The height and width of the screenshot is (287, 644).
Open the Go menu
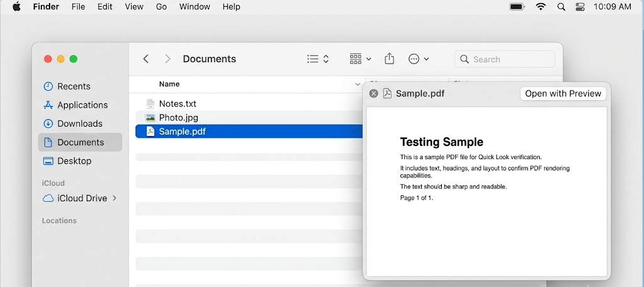click(161, 6)
